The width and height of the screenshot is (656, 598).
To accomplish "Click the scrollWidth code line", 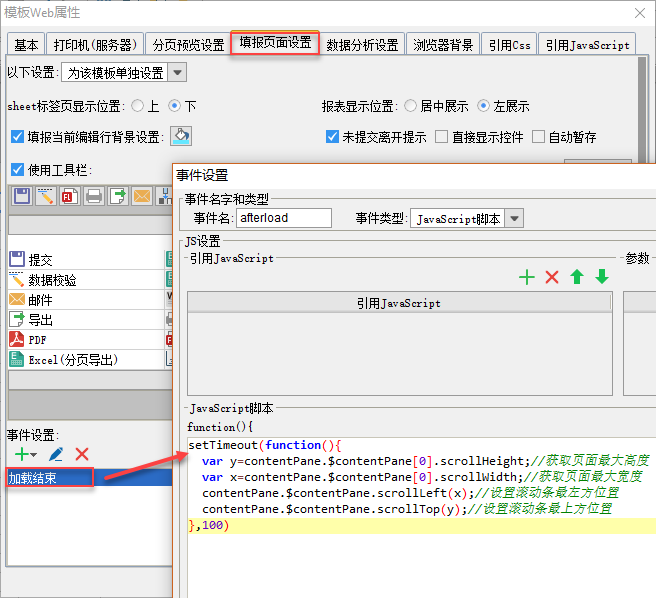I will click(422, 477).
